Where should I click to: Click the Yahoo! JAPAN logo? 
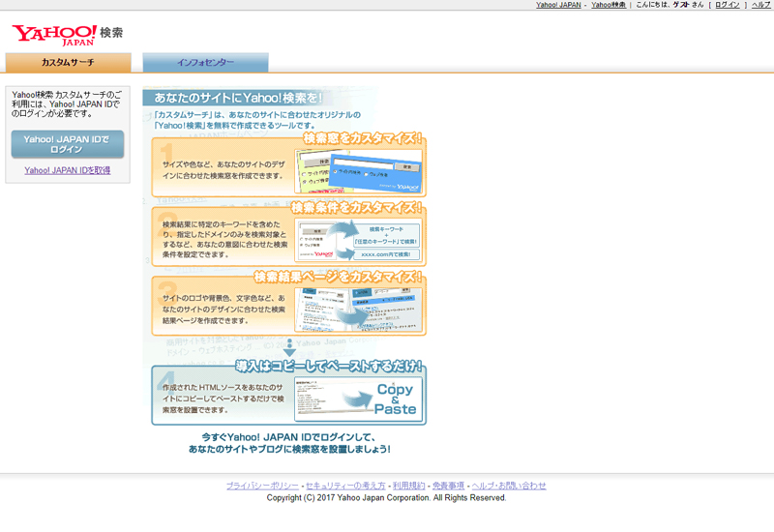click(x=54, y=35)
